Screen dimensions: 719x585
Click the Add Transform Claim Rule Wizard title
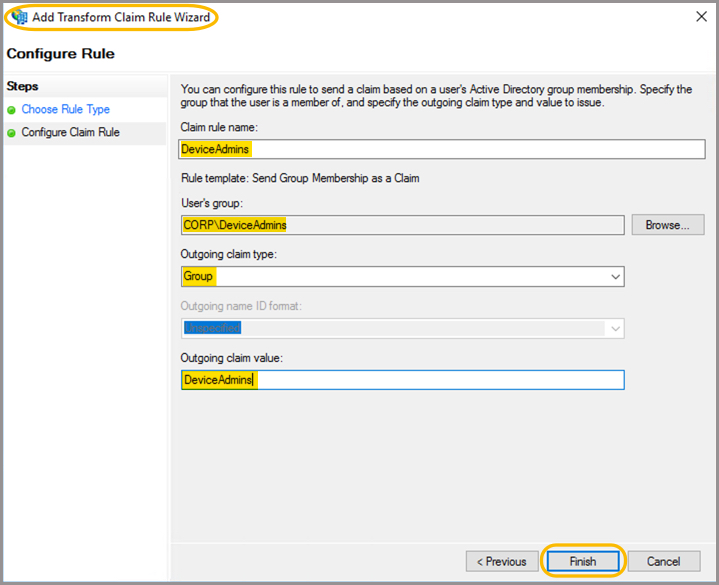coord(121,17)
